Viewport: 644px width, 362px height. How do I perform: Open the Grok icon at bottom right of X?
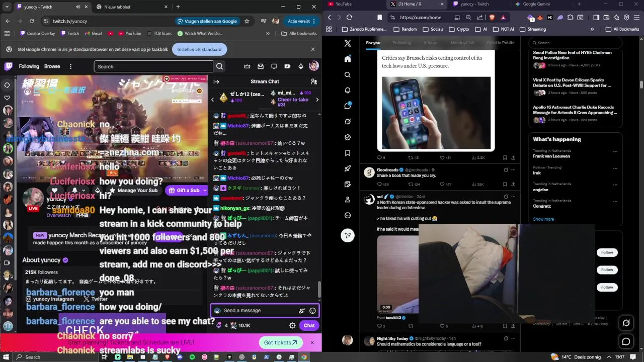[x=626, y=323]
